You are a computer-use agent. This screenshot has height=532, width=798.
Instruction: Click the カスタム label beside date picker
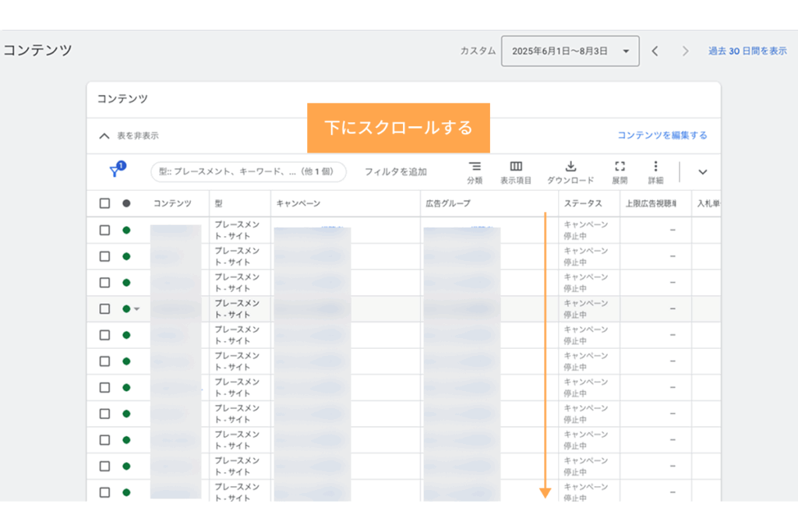(478, 51)
